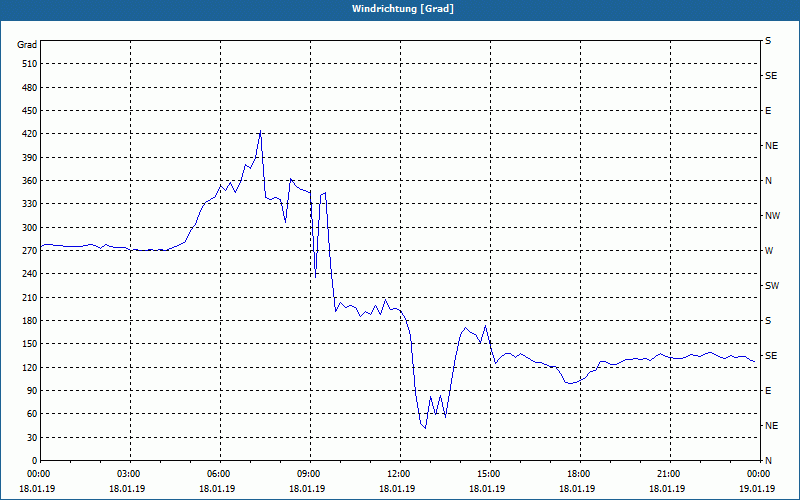Click compass label 'NE' between 30 and 60
This screenshot has width=800, height=500.
tap(771, 426)
